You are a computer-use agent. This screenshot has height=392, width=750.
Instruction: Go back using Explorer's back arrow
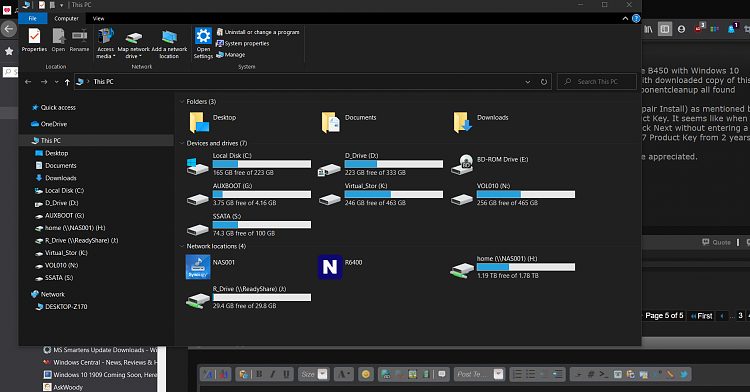(28, 82)
